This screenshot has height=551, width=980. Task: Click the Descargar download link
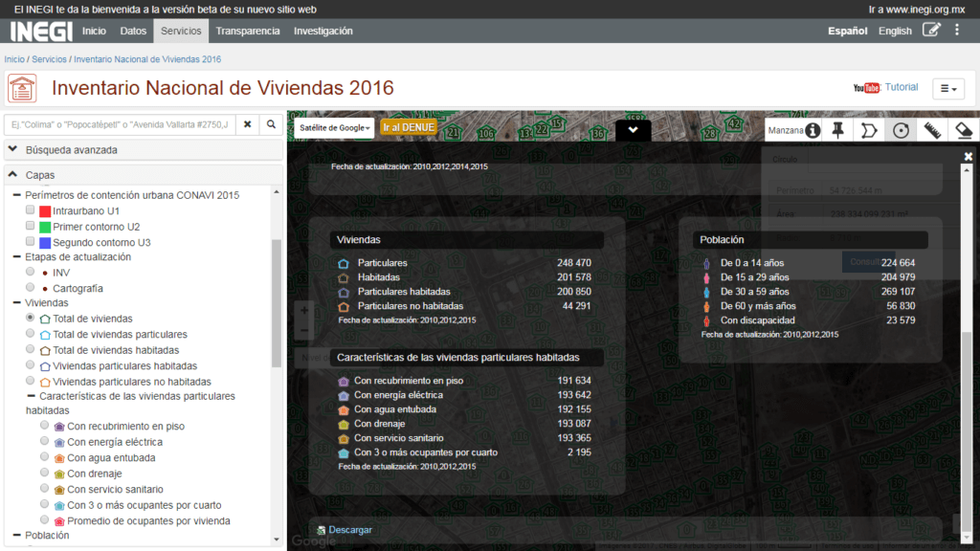349,529
